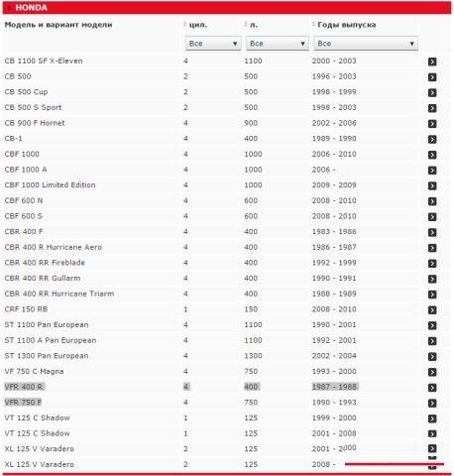Select the CBF 1000 Limited Edition model name
Screen dimensions: 454x476
50,185
